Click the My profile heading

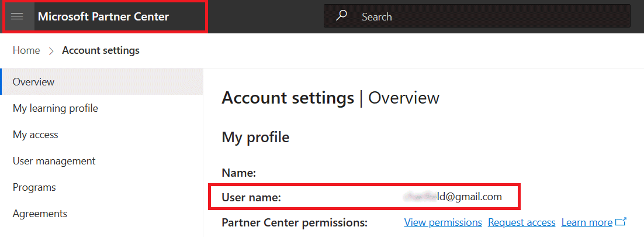tap(255, 138)
